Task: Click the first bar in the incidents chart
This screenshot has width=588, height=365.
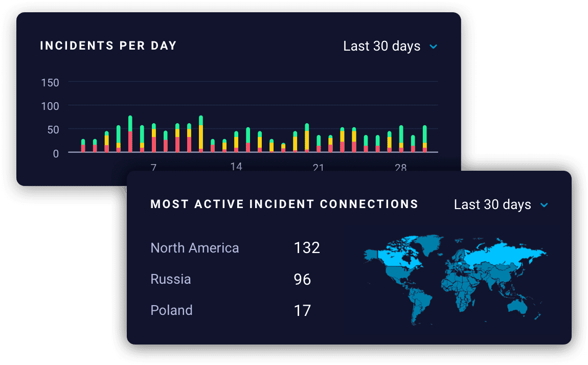Action: [83, 146]
